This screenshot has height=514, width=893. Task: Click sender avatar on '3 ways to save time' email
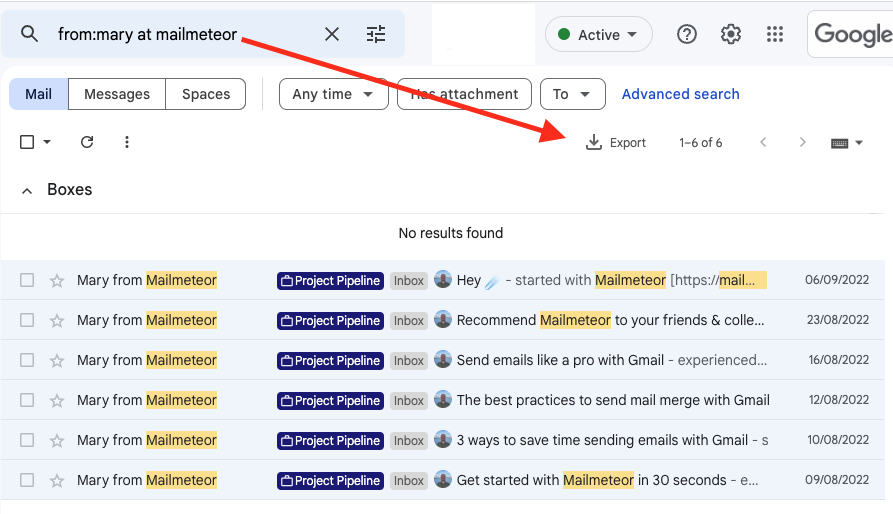pos(443,439)
